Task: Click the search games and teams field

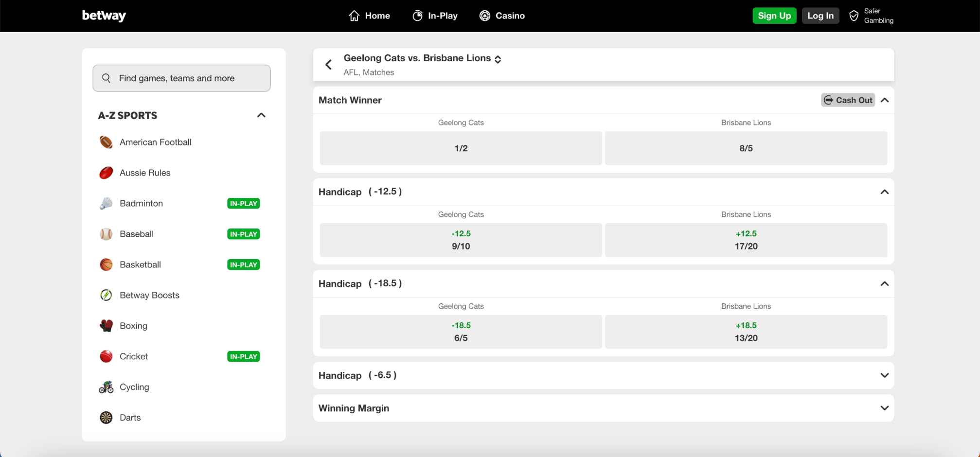Action: (x=181, y=78)
